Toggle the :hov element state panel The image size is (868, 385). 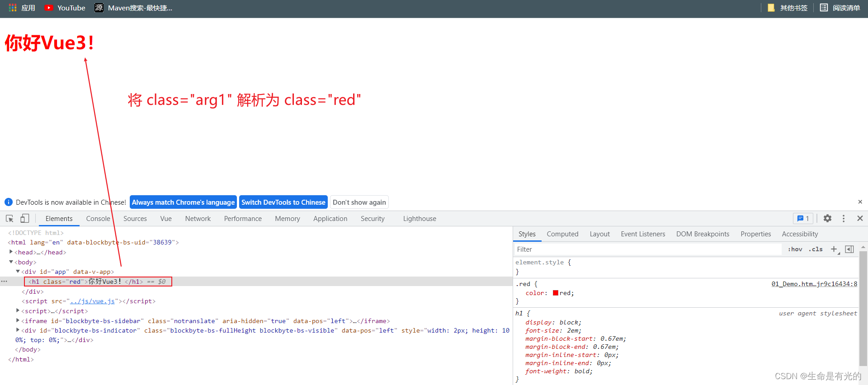tap(795, 249)
